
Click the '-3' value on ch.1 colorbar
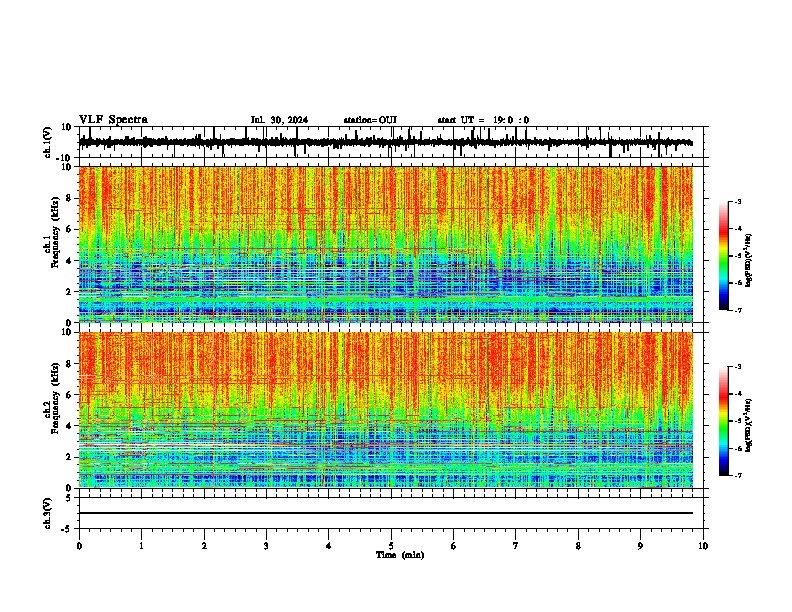click(738, 202)
